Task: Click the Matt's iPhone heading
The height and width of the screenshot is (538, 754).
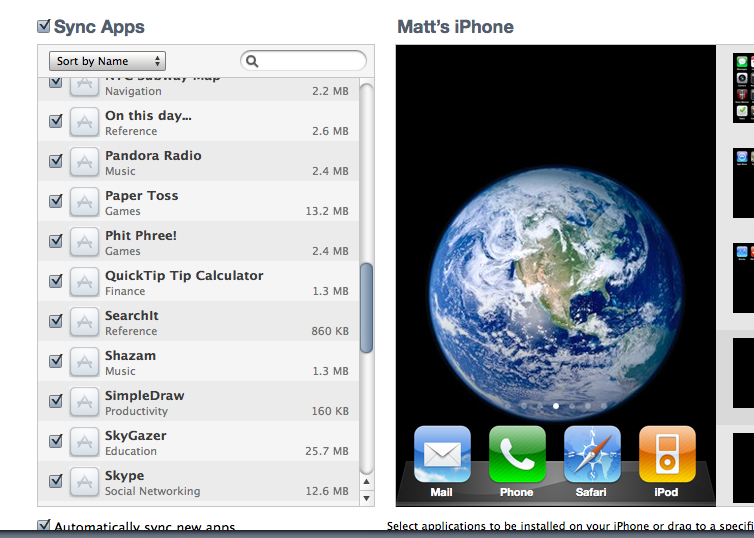Action: pyautogui.click(x=455, y=27)
